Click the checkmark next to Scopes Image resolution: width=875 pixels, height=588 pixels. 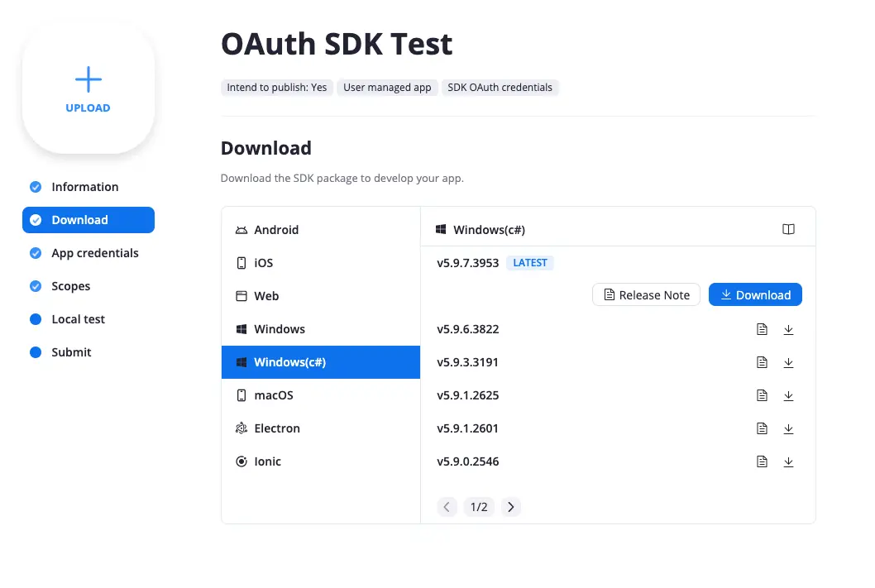36,286
